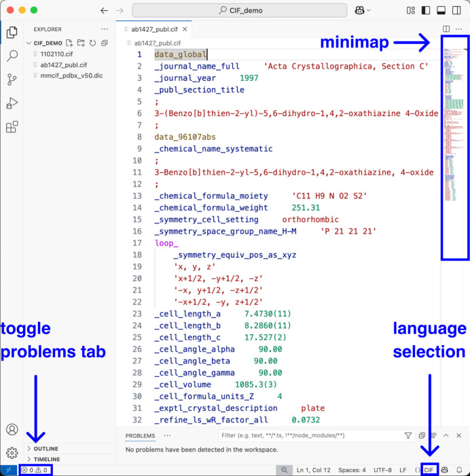The image size is (470, 476).
Task: Select the ab1427_publ.cif editor tab
Action: [153, 30]
